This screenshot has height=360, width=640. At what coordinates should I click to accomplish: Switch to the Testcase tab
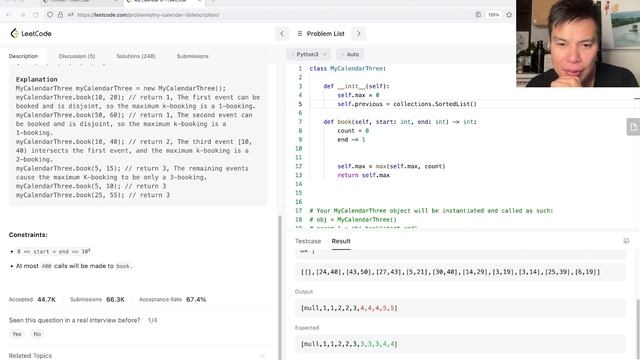(308, 241)
